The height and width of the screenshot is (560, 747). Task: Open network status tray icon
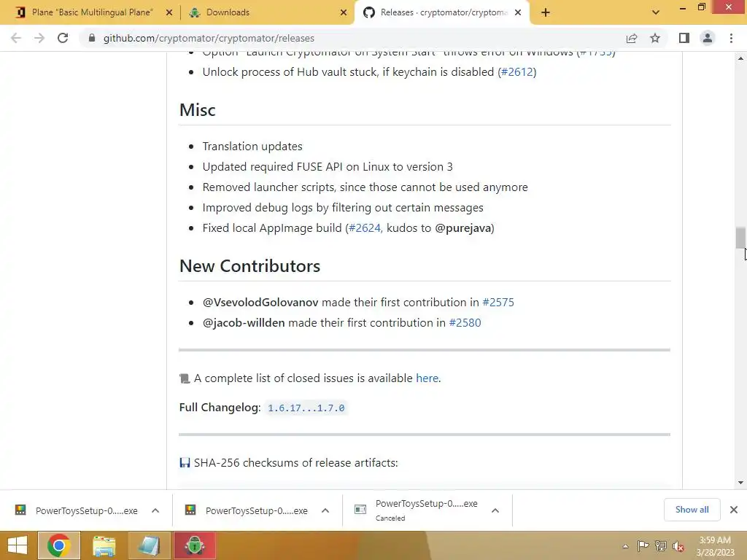(661, 546)
